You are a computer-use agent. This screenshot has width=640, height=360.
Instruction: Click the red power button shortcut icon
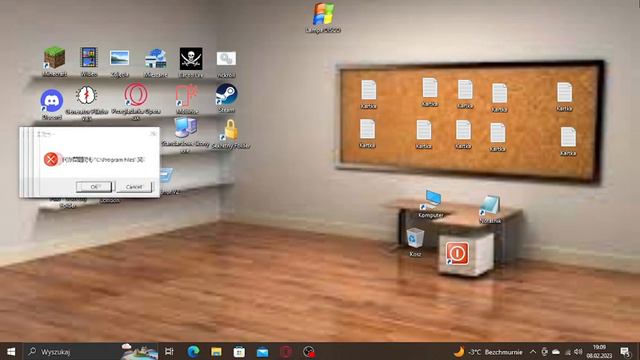pos(457,253)
